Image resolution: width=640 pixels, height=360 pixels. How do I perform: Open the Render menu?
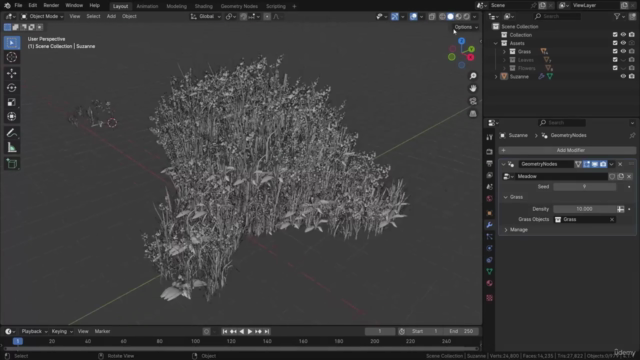(51, 6)
